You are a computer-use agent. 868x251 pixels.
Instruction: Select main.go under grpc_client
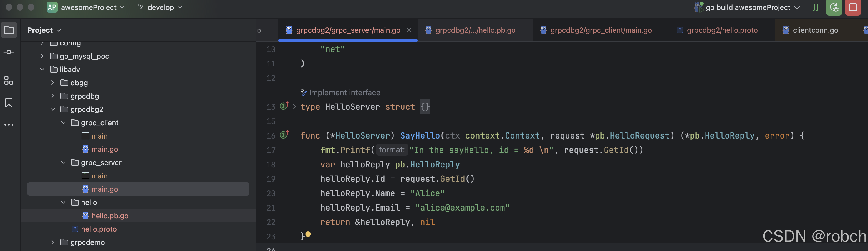[104, 149]
